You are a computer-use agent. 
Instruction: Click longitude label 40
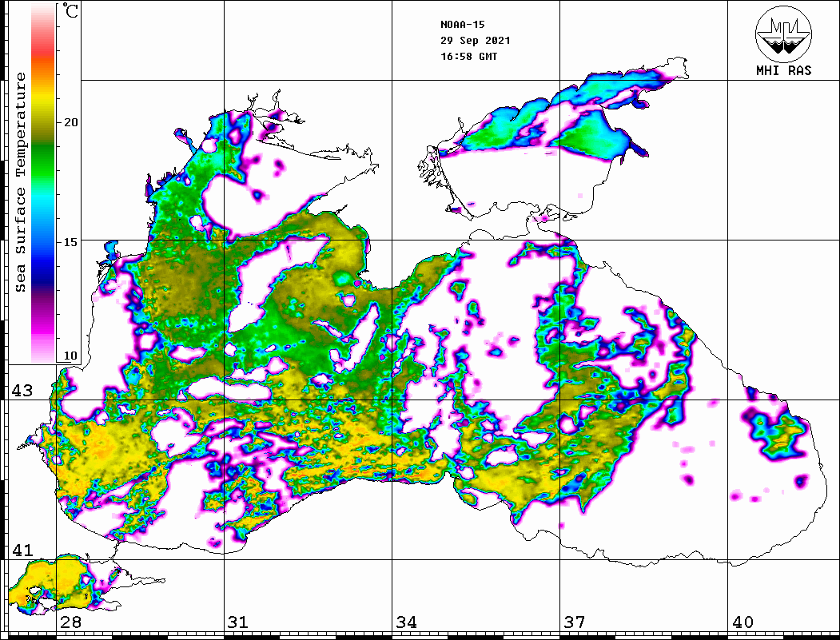click(742, 622)
